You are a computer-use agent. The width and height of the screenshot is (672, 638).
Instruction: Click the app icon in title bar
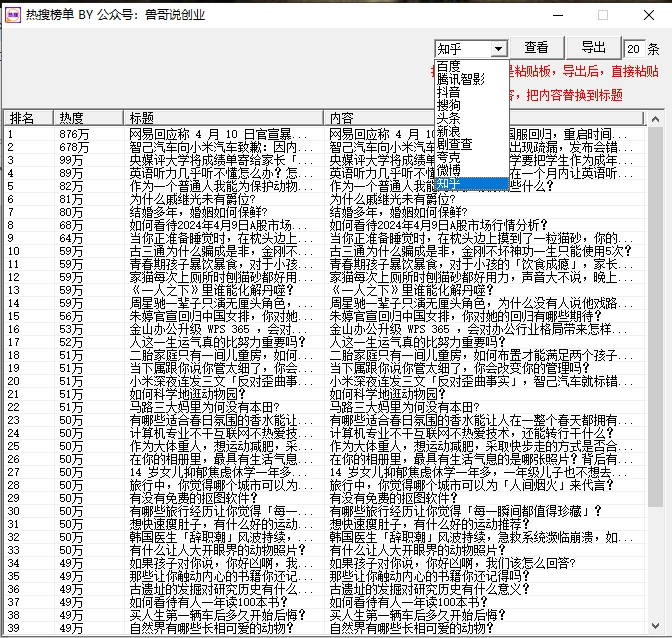click(x=13, y=15)
